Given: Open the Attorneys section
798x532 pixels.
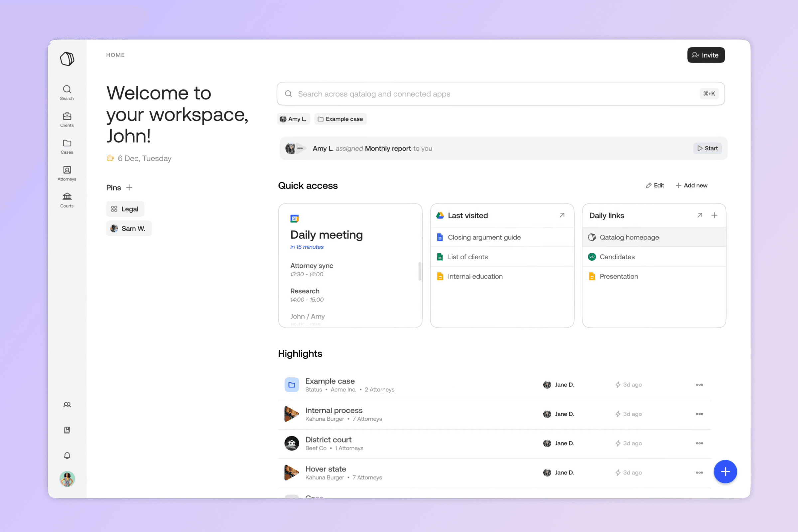Looking at the screenshot, I should coord(66,172).
